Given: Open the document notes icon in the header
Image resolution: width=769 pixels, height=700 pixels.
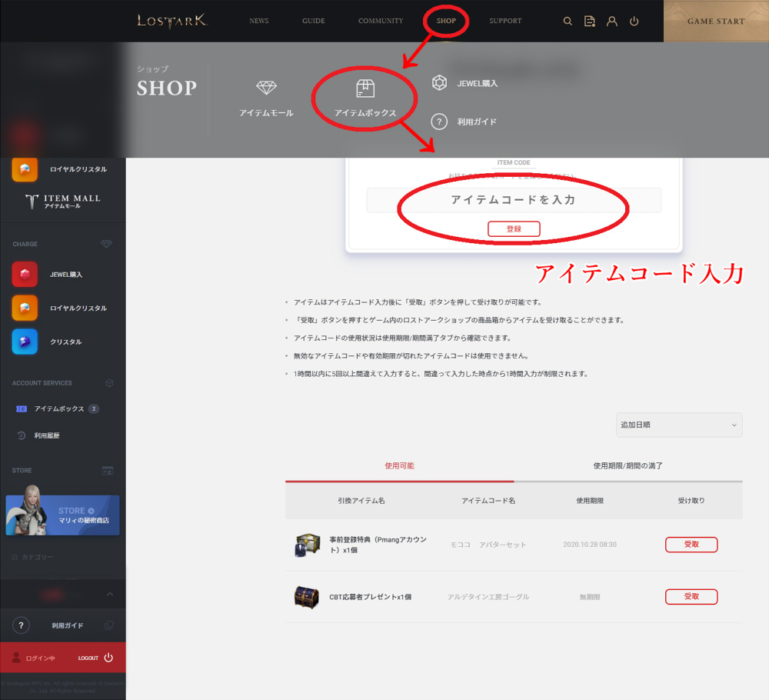Looking at the screenshot, I should 590,21.
